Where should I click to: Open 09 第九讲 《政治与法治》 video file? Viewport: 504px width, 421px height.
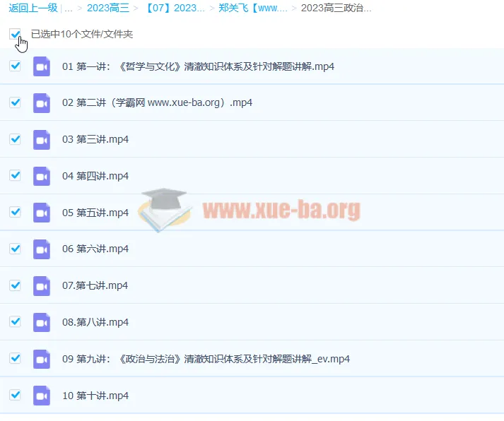(x=206, y=359)
